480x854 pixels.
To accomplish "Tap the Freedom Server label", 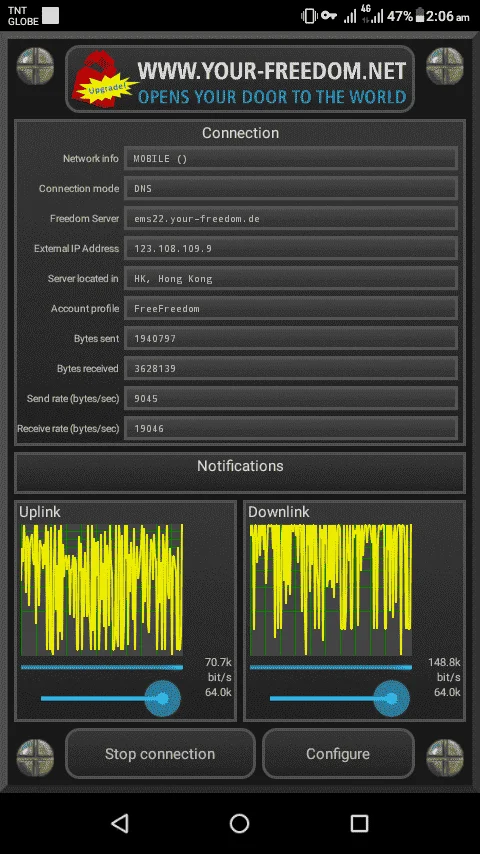I will coord(84,219).
